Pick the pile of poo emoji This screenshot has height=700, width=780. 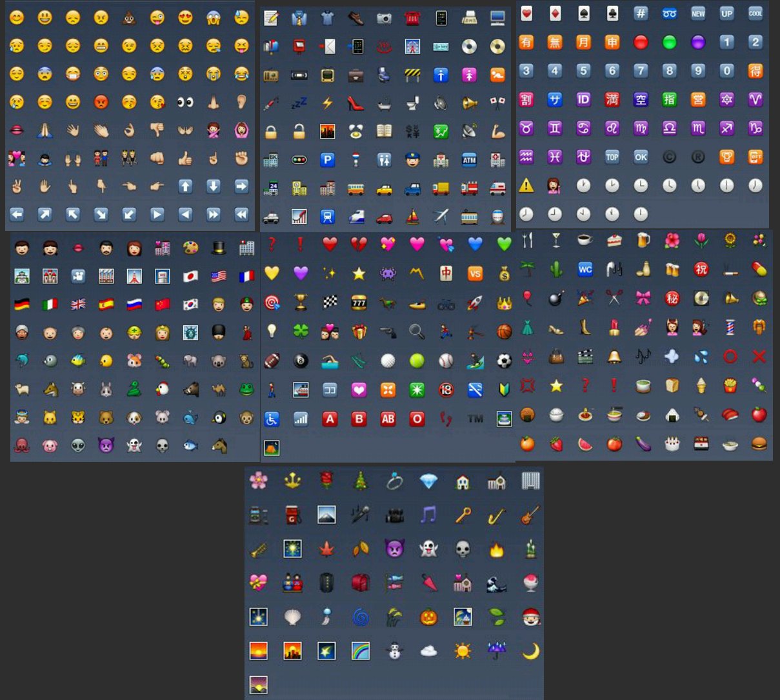point(129,17)
